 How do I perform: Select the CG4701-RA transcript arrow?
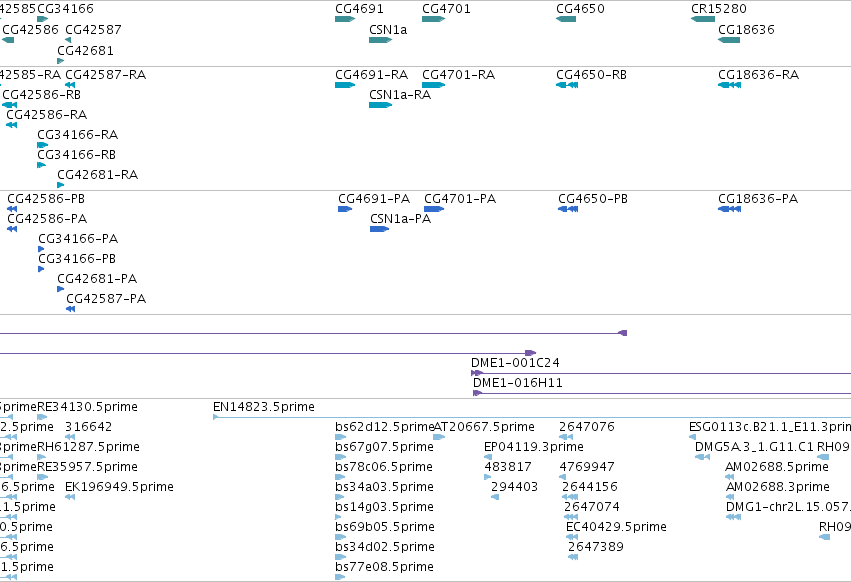coord(433,85)
